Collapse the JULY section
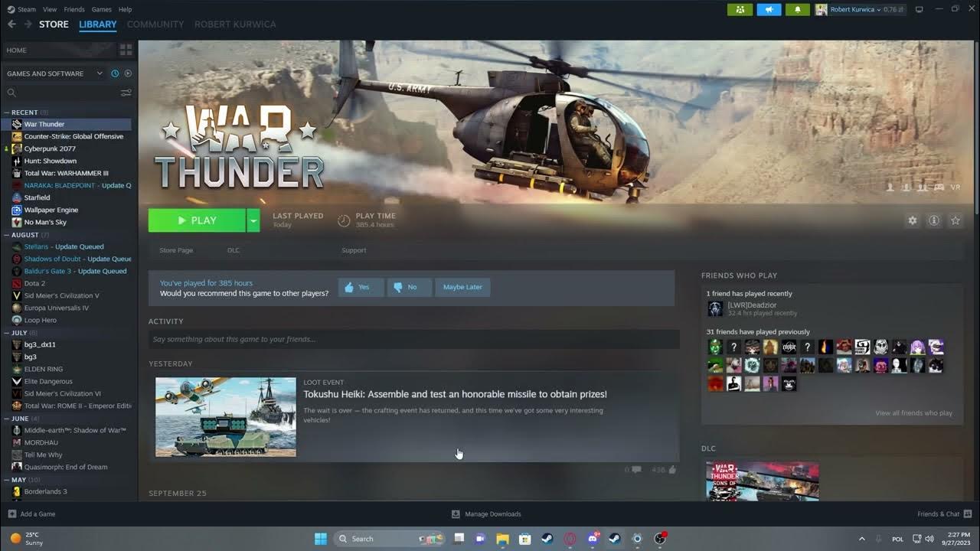Image resolution: width=980 pixels, height=551 pixels. (x=7, y=333)
